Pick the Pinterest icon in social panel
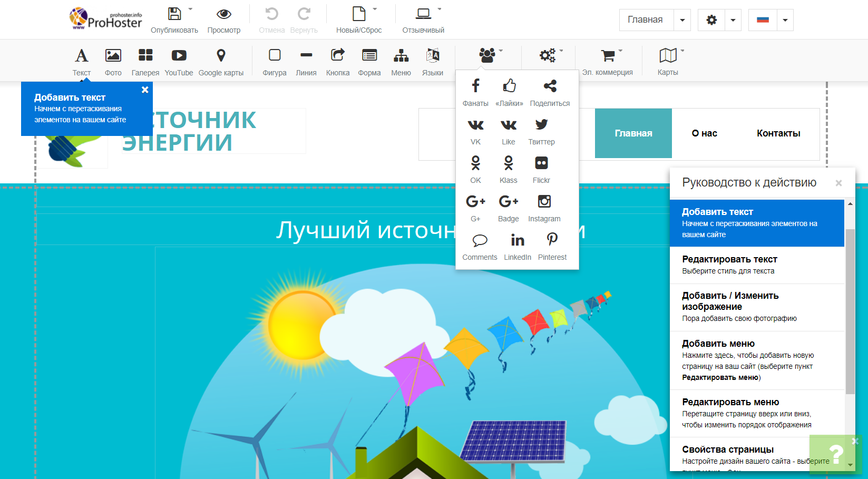Viewport: 868px width, 479px height. pos(552,240)
